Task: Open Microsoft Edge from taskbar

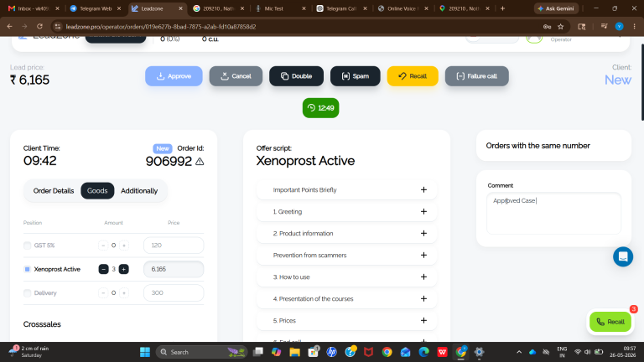Action: 423,352
